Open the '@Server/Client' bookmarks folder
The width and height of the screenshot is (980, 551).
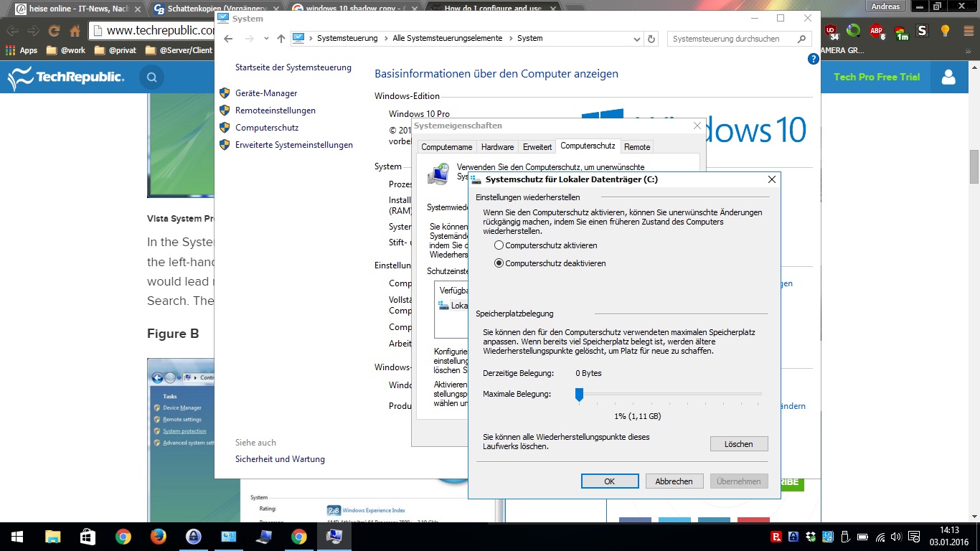pyautogui.click(x=179, y=51)
